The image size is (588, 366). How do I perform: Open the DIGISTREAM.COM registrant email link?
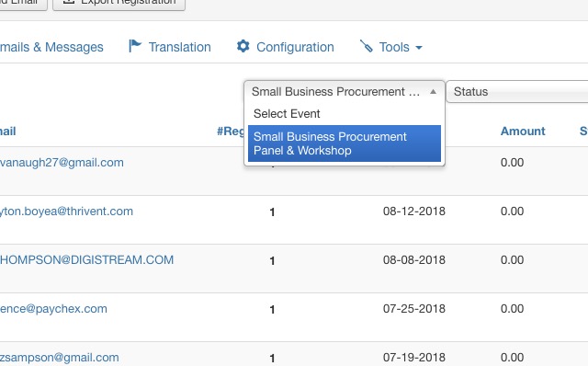point(86,259)
